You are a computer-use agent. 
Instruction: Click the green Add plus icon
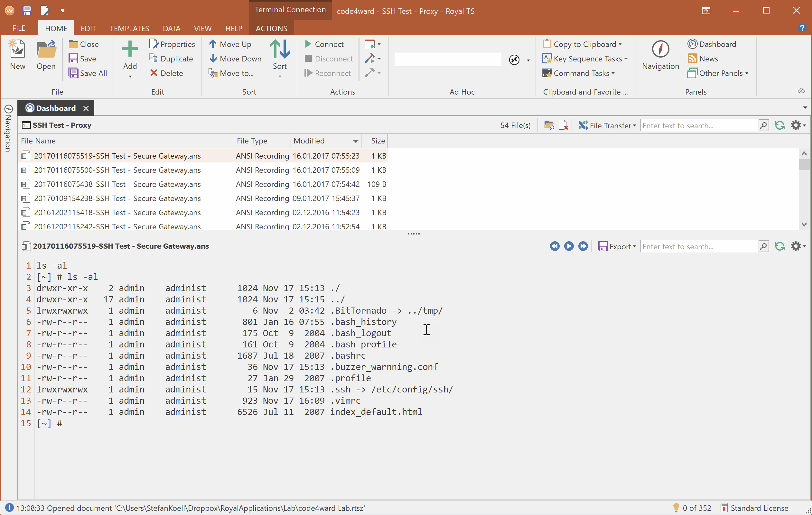130,49
